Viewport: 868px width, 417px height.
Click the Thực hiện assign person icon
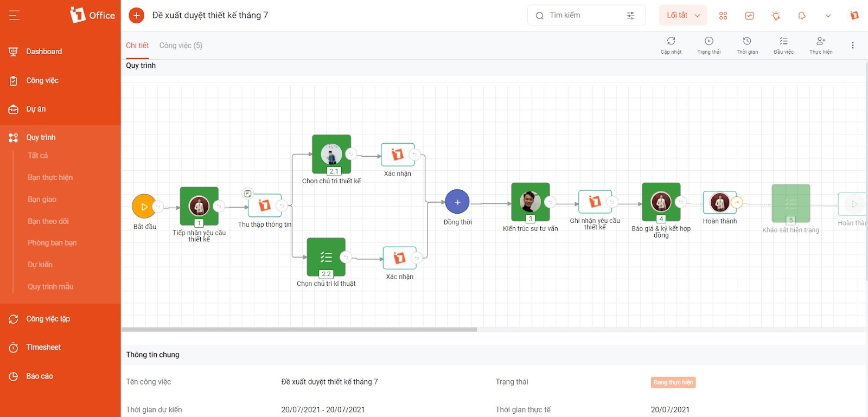tap(821, 41)
